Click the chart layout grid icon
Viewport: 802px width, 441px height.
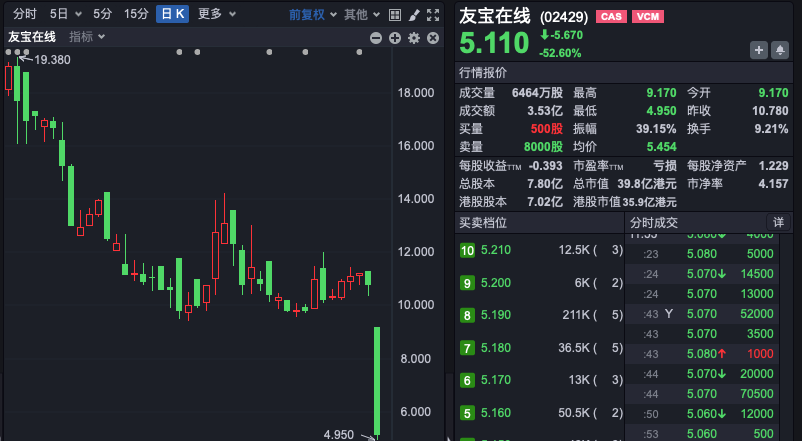[395, 15]
